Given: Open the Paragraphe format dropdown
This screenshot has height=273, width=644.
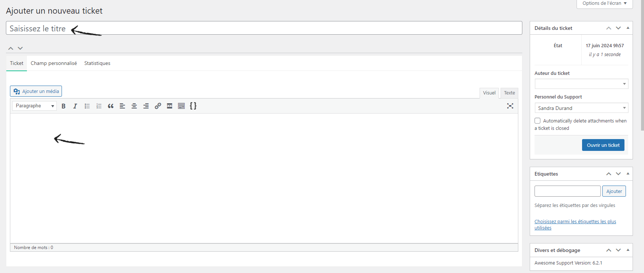Looking at the screenshot, I should pyautogui.click(x=34, y=106).
